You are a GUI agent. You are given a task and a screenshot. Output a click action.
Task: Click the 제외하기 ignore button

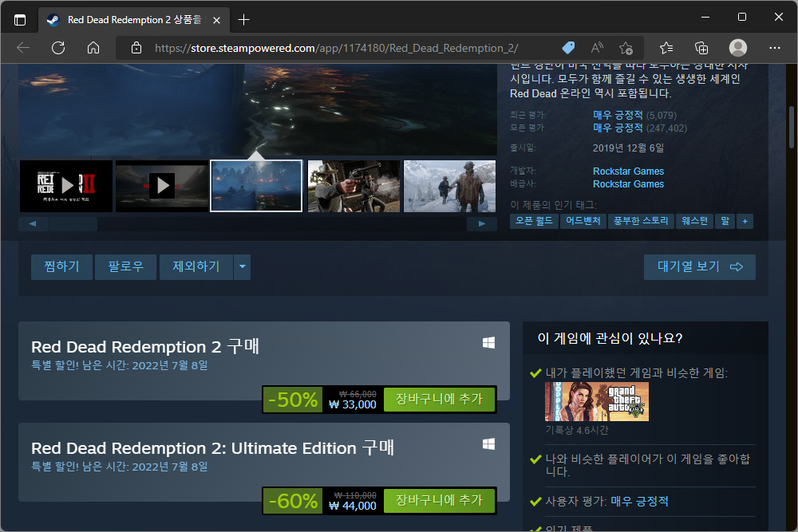pyautogui.click(x=196, y=267)
